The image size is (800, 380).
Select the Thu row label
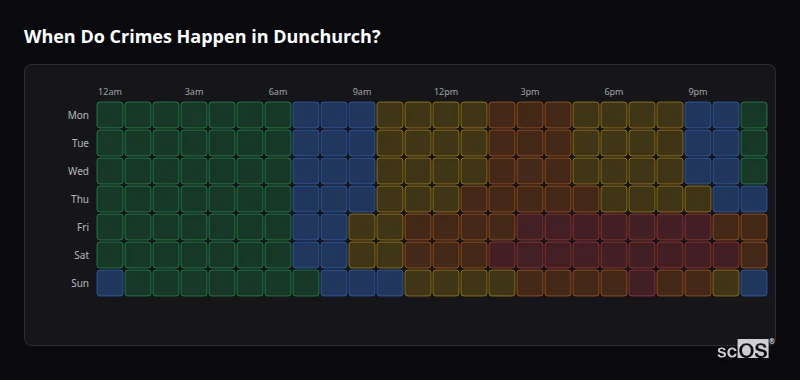coord(80,199)
